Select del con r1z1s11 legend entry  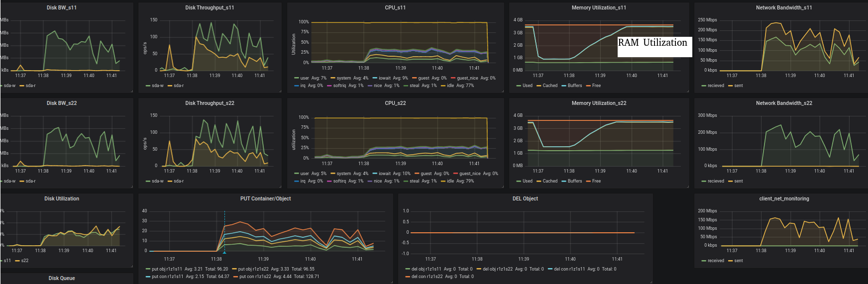tap(569, 269)
